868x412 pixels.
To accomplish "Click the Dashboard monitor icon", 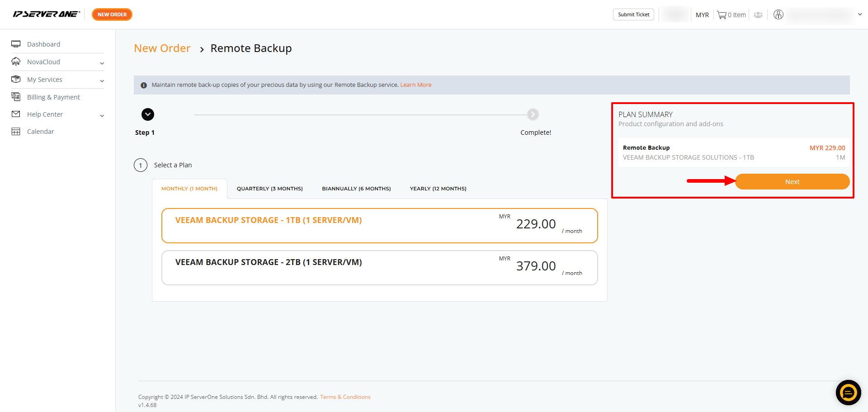I will [x=16, y=44].
